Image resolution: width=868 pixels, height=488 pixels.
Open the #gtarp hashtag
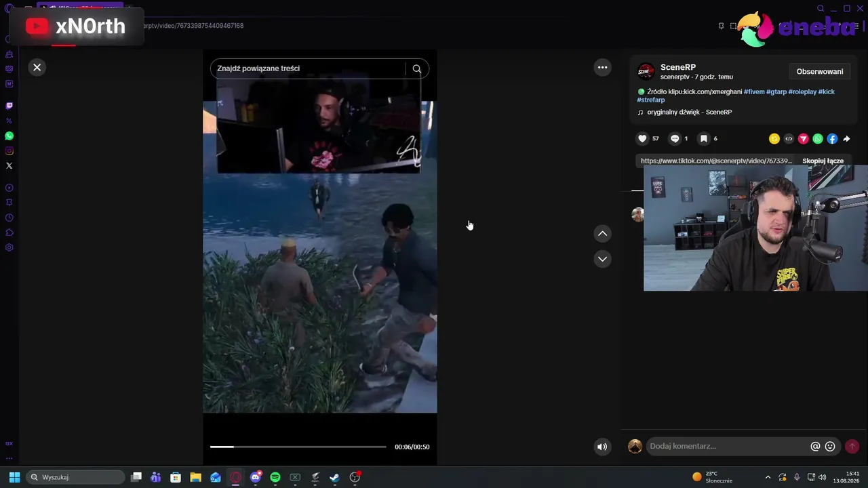tap(776, 92)
